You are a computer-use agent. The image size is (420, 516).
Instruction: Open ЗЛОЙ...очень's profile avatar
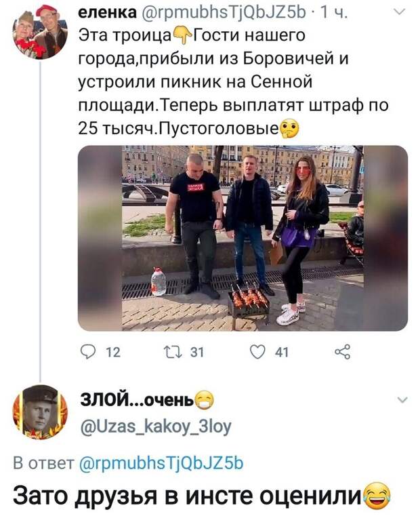click(40, 412)
